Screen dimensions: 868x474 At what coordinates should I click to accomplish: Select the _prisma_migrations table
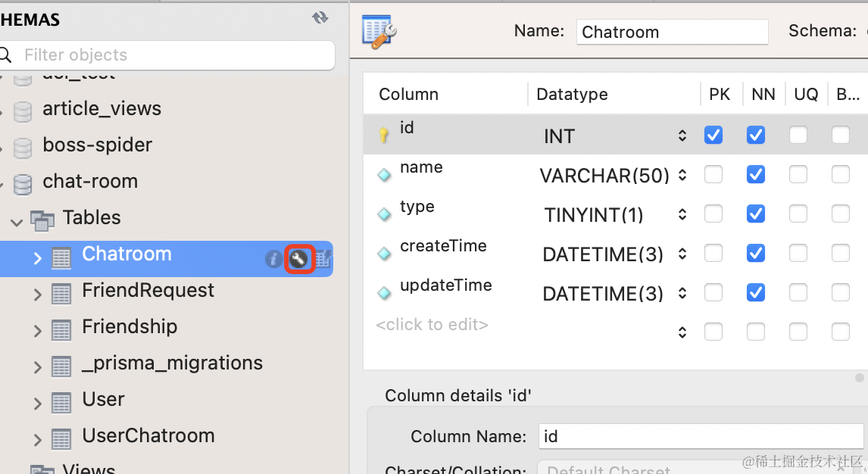point(172,363)
